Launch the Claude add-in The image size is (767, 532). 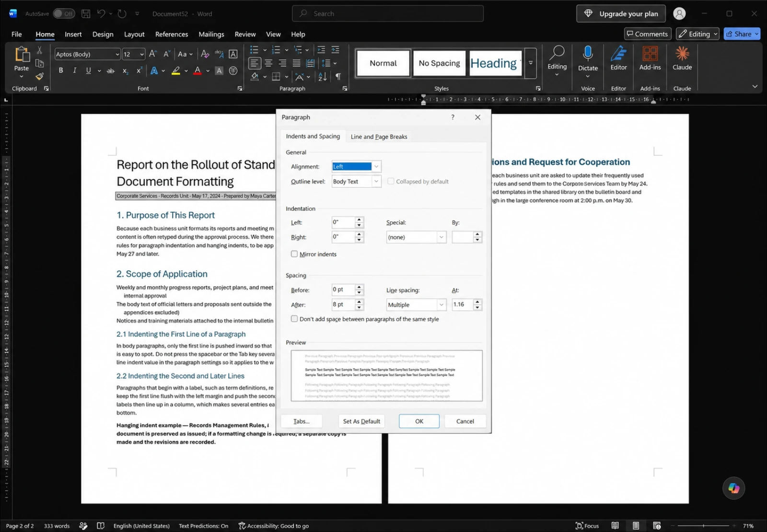pyautogui.click(x=682, y=58)
